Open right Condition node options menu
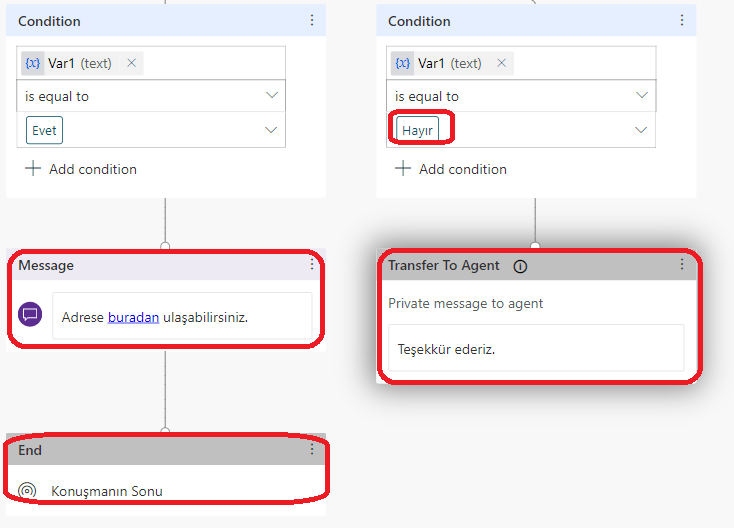734x528 pixels. click(x=682, y=21)
